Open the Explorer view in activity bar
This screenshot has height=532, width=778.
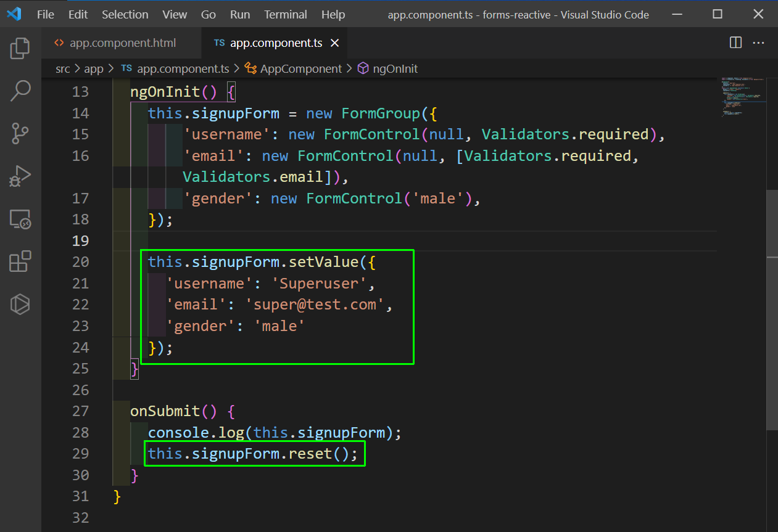pos(20,48)
